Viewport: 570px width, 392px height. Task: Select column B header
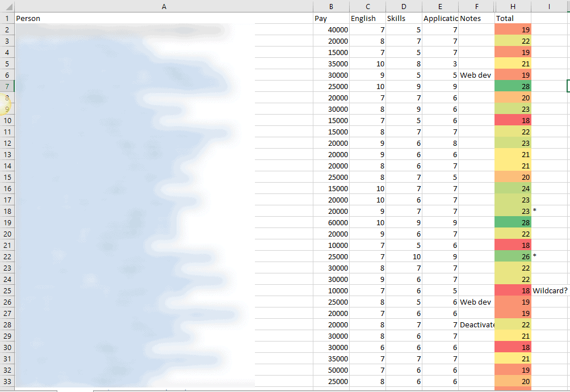coord(331,6)
